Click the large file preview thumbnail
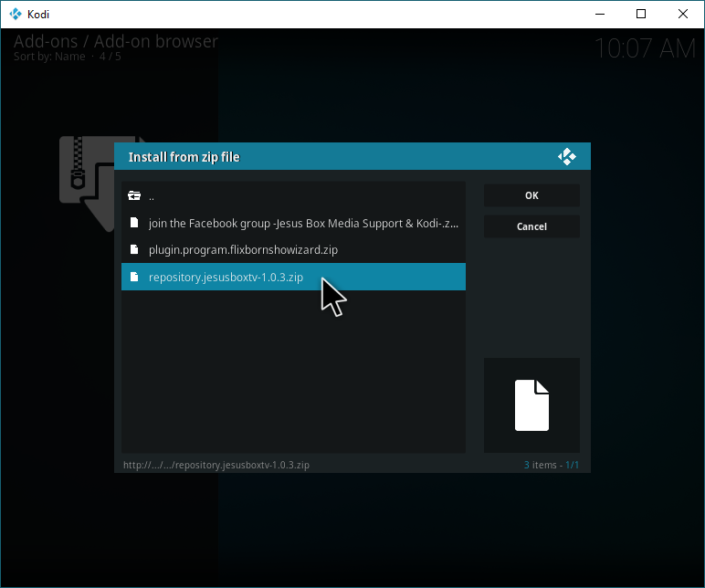The width and height of the screenshot is (705, 588). click(x=531, y=405)
